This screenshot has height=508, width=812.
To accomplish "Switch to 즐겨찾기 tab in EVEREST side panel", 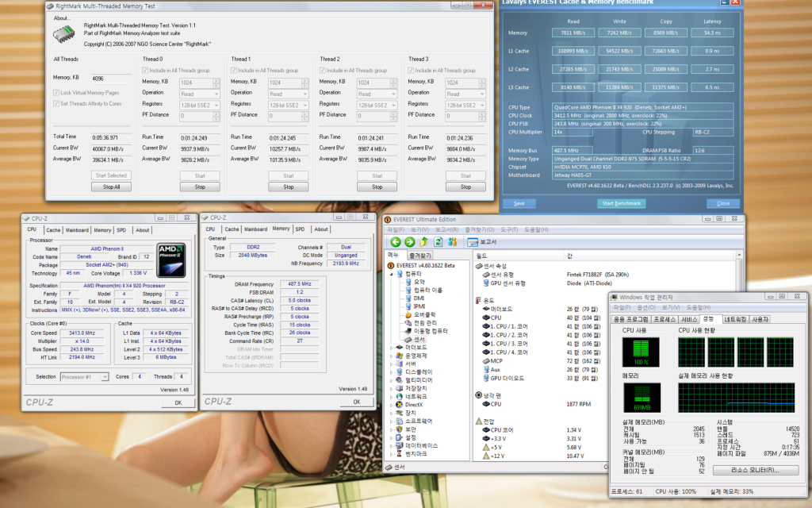I will point(419,255).
